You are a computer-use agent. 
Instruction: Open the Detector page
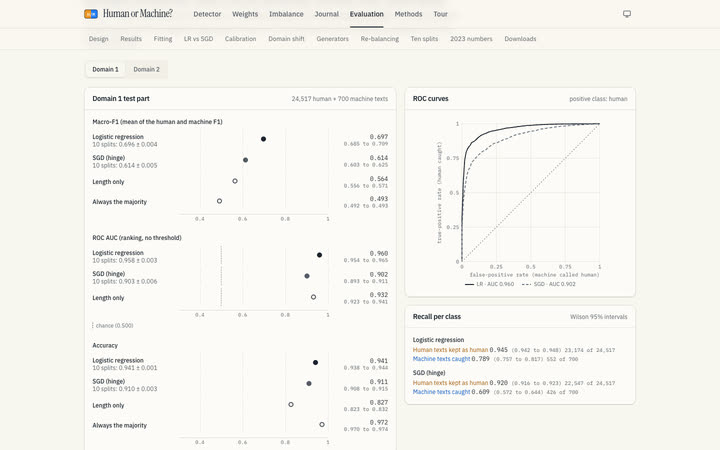click(207, 14)
